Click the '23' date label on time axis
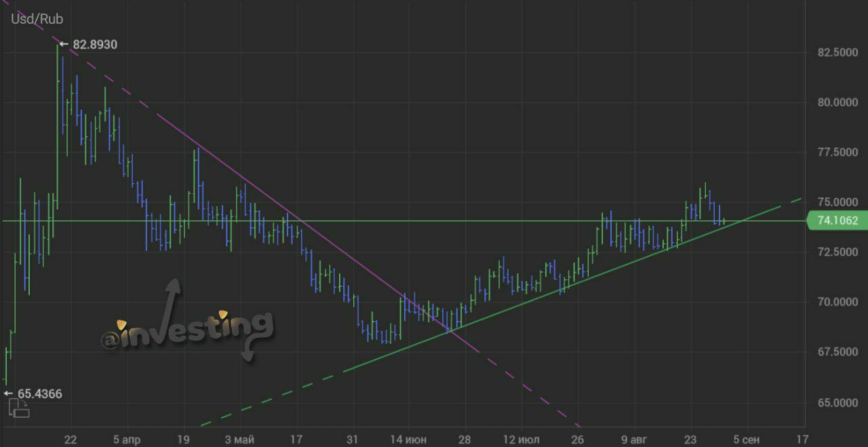This screenshot has width=868, height=447. [690, 440]
